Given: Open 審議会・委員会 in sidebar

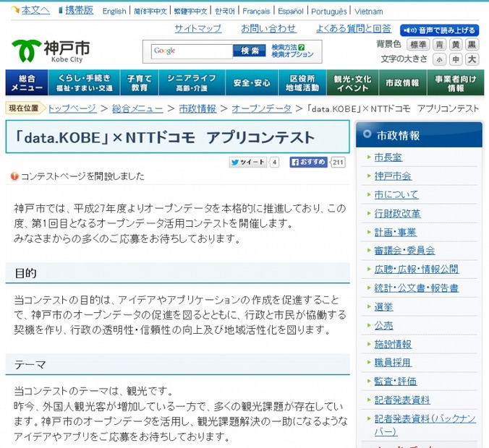Looking at the screenshot, I should click(x=404, y=251).
